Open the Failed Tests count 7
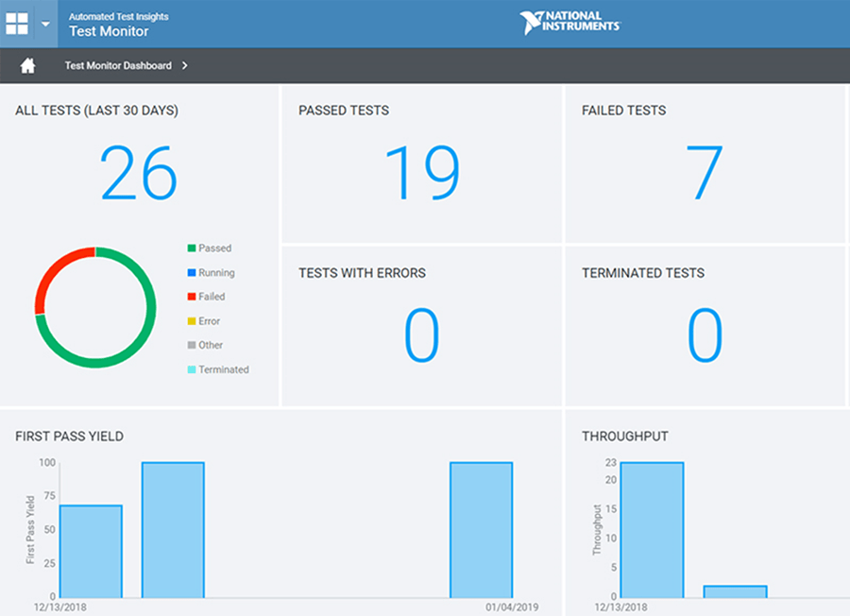 [704, 174]
